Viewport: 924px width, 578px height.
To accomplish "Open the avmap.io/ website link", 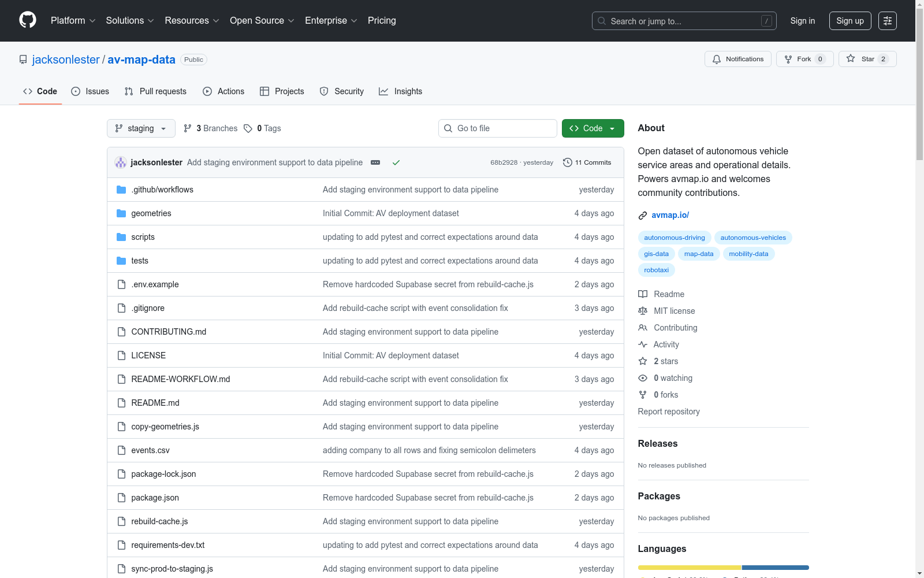I will [670, 215].
